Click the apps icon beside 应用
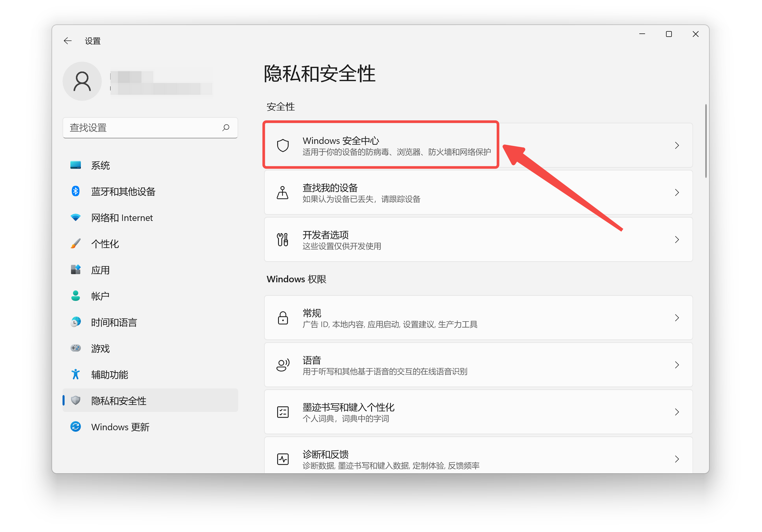The width and height of the screenshot is (762, 532). pyautogui.click(x=76, y=270)
